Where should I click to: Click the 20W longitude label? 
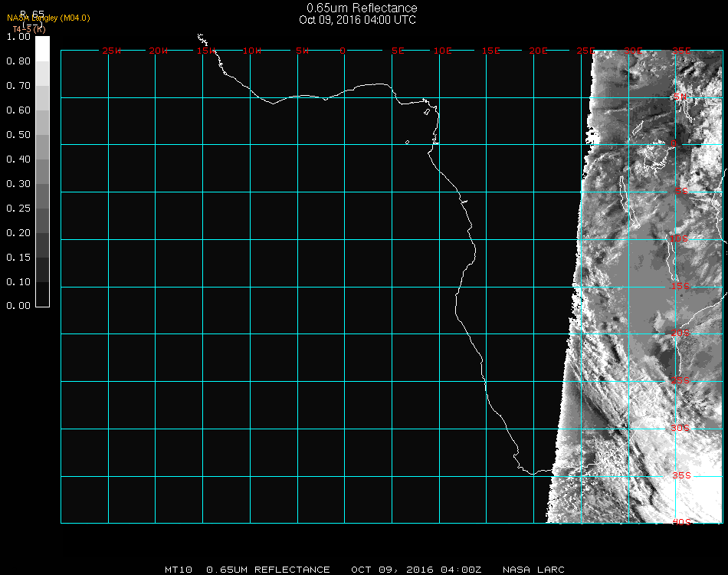(x=159, y=51)
